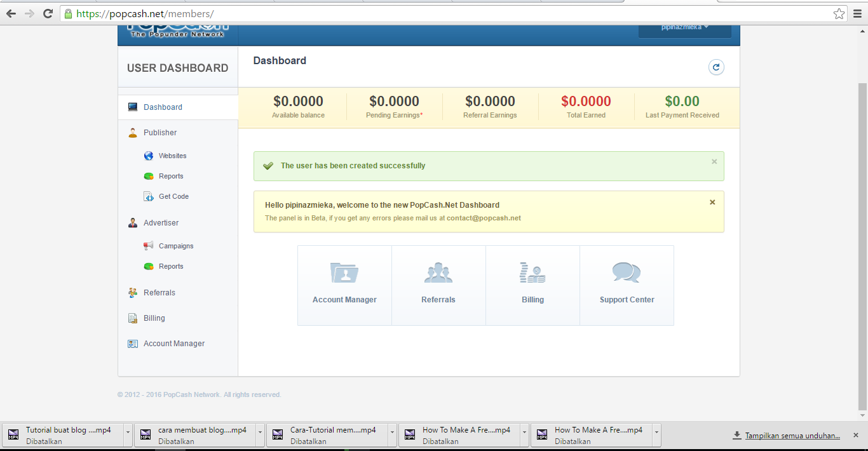
Task: Click the Referral Earnings label
Action: click(x=491, y=116)
